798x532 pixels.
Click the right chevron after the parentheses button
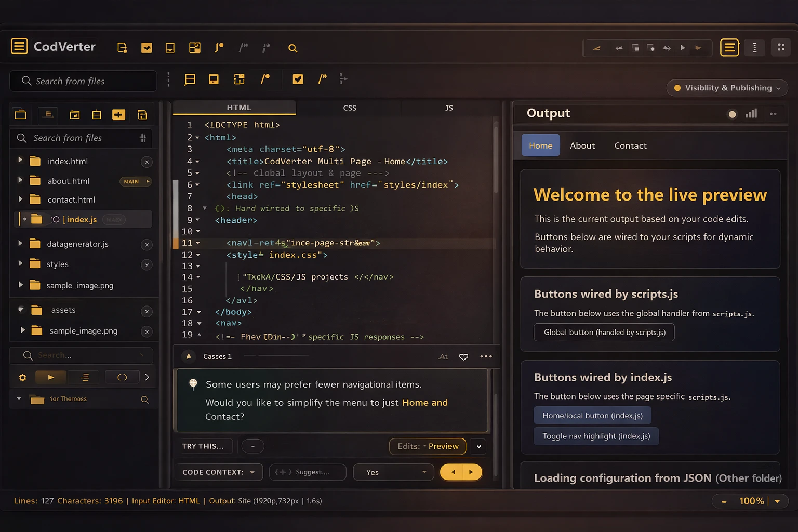[x=147, y=377]
